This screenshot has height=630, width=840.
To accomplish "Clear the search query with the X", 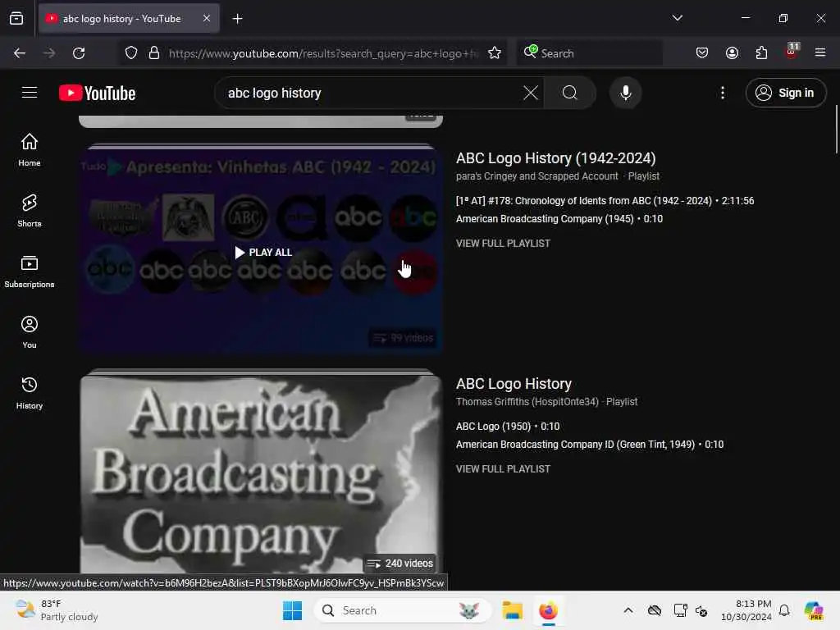I will point(531,93).
